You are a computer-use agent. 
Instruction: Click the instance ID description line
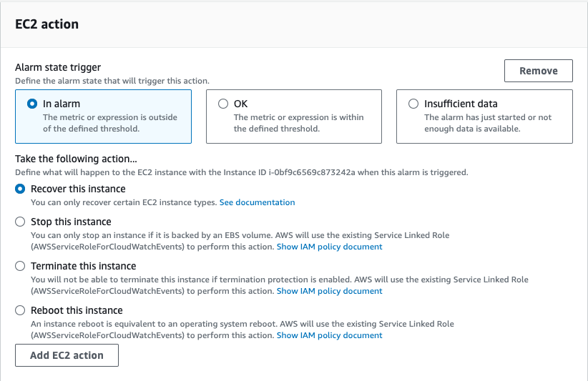[242, 172]
